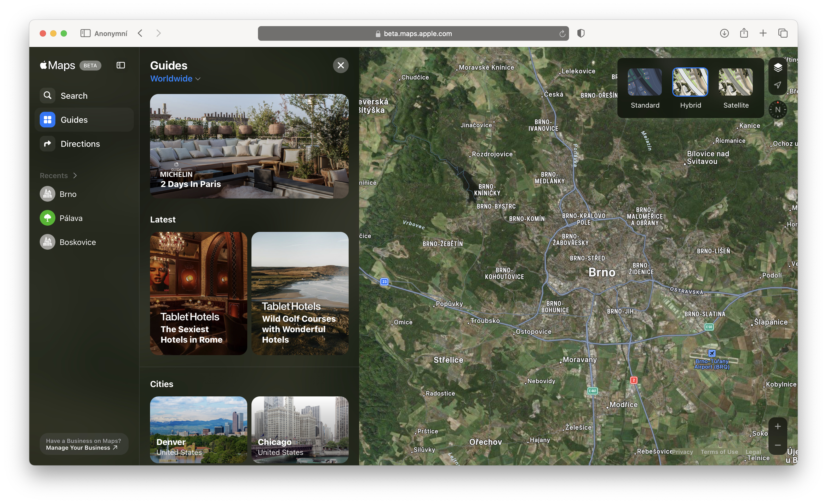Open the Safari share icon

click(x=744, y=33)
